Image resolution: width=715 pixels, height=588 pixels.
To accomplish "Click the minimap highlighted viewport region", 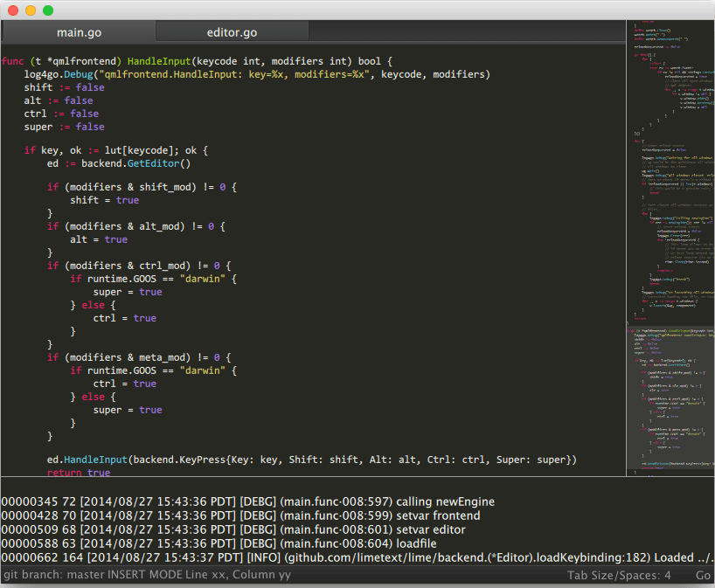I will (670, 398).
